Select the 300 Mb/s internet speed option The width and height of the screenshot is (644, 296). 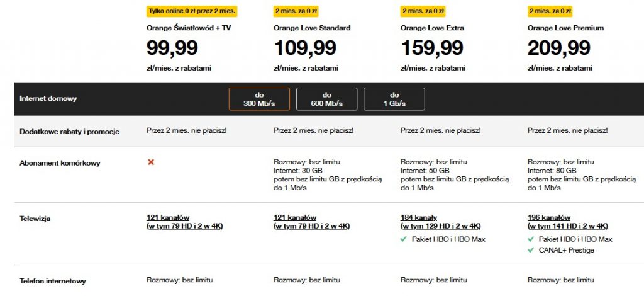click(259, 99)
